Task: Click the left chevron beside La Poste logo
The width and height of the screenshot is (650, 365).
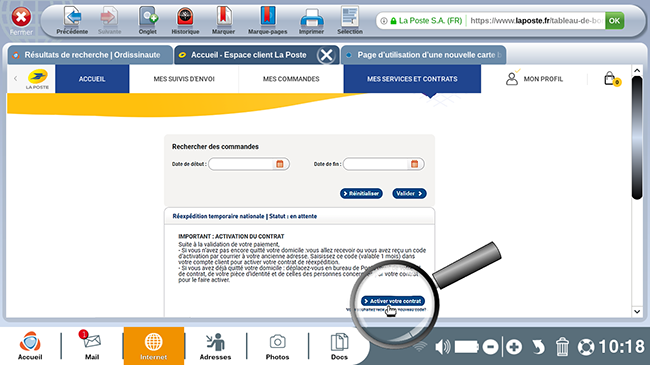Action: tap(16, 78)
